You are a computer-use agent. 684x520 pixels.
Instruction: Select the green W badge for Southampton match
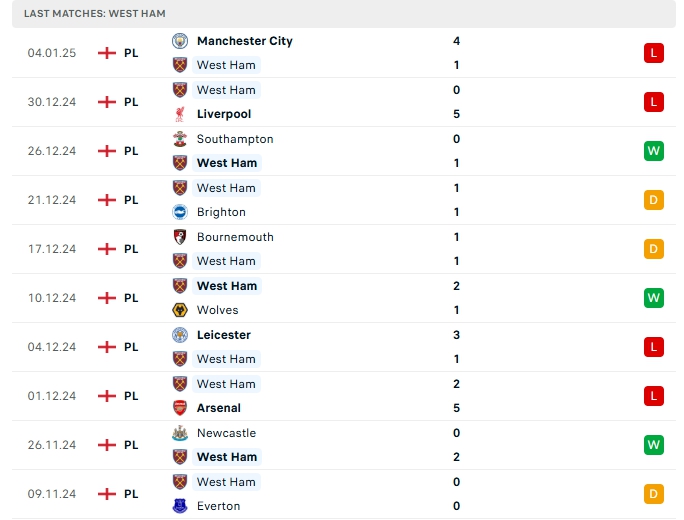654,151
